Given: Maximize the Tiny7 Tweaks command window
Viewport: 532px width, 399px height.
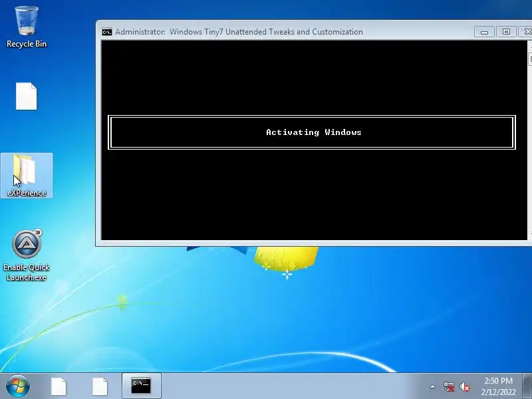Looking at the screenshot, I should (506, 31).
